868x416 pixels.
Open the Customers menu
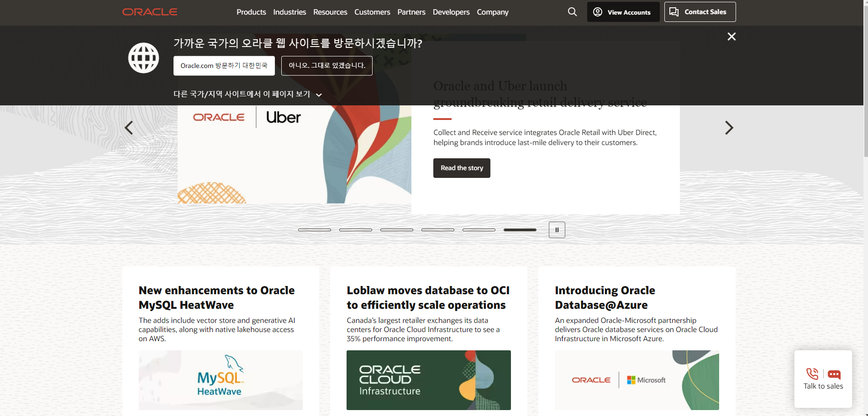coord(372,12)
